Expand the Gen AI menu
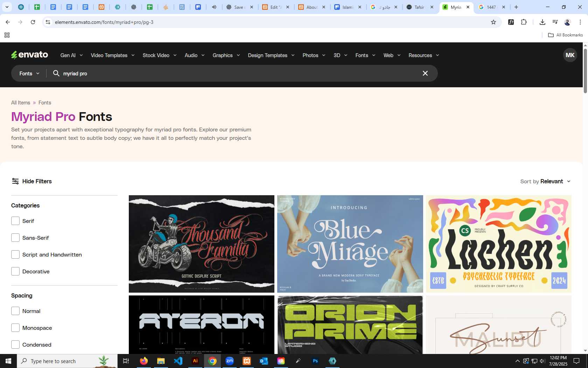 coord(71,55)
